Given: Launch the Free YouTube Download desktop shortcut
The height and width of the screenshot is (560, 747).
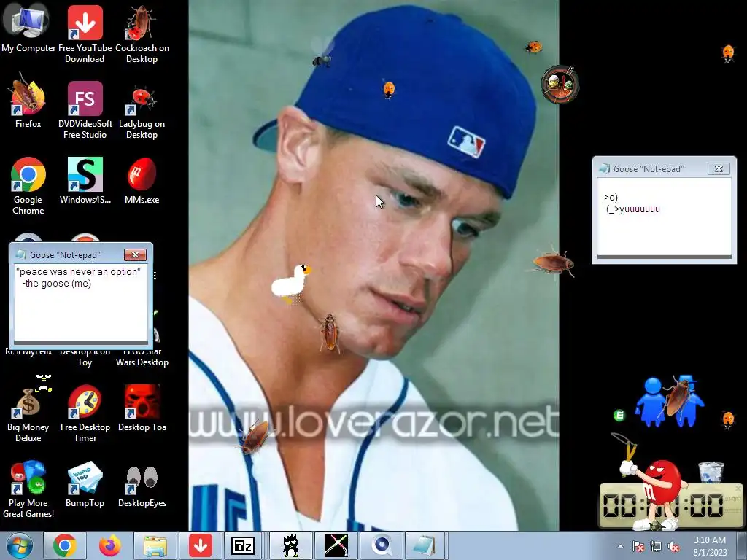Looking at the screenshot, I should coord(85,34).
